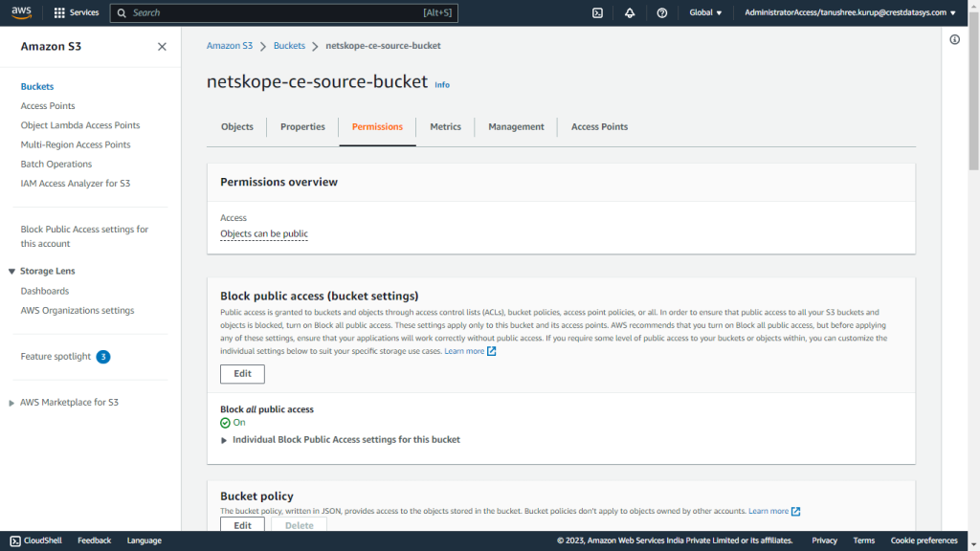The image size is (980, 551).
Task: Click the Info link beside bucket name
Action: coord(442,85)
